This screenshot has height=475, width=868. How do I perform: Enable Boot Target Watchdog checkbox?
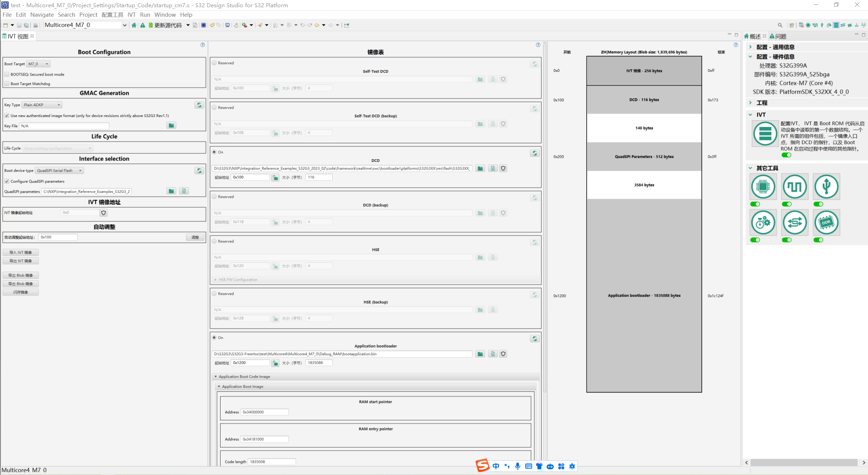7,84
